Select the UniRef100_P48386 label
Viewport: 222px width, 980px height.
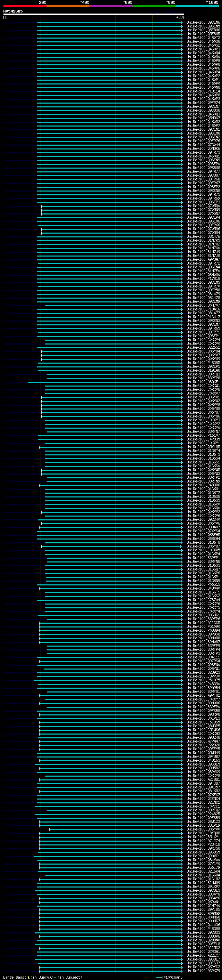click(x=203, y=485)
